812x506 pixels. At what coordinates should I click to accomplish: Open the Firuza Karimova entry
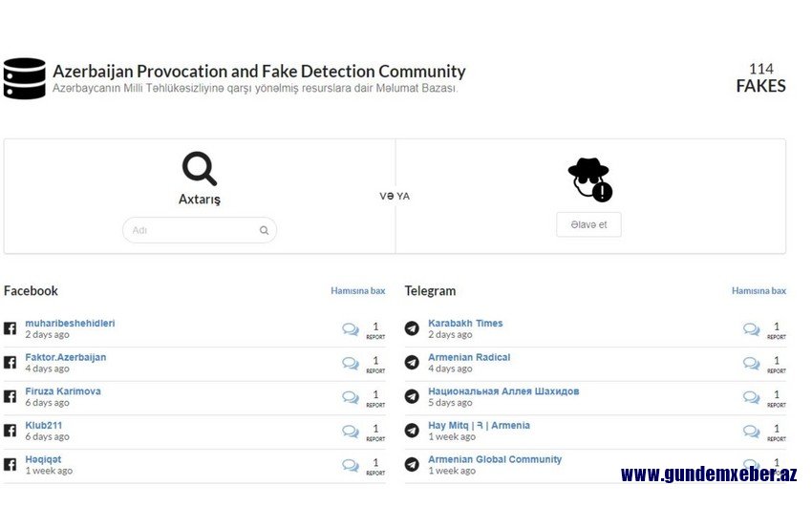[63, 391]
